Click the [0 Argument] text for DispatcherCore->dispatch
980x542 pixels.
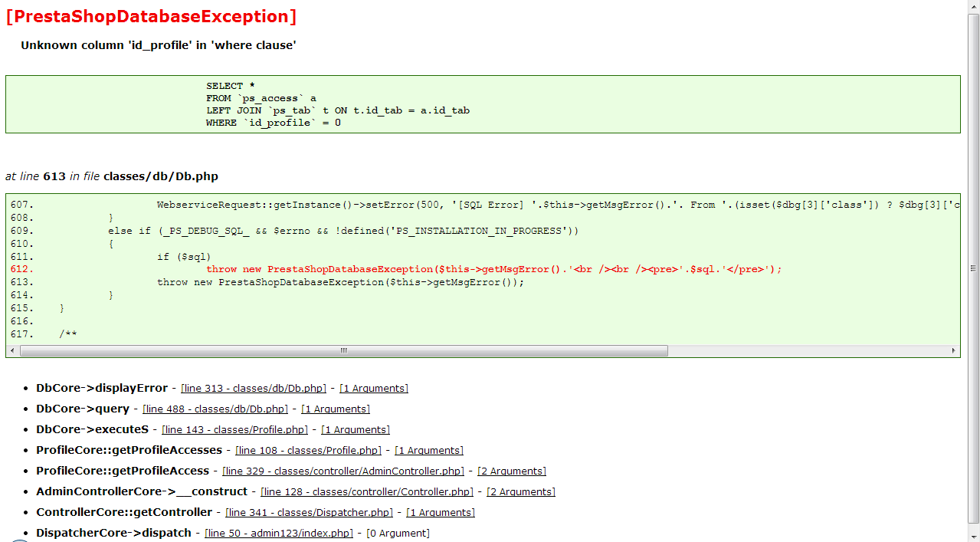398,534
